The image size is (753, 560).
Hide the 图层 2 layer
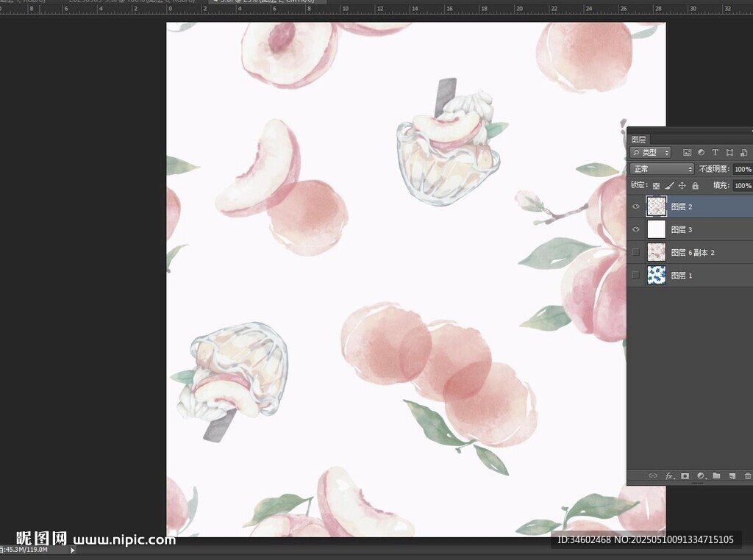[x=636, y=207]
